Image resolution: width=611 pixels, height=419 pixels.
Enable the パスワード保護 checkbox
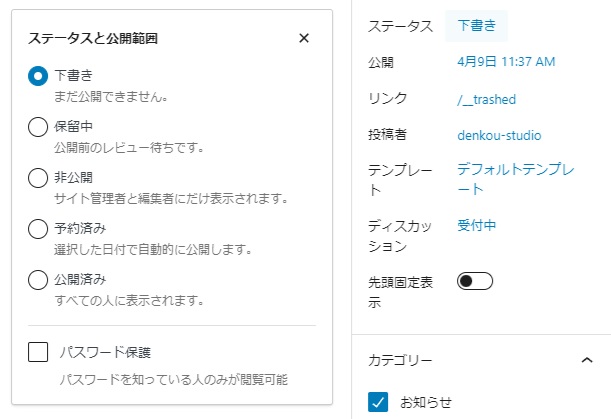39,352
